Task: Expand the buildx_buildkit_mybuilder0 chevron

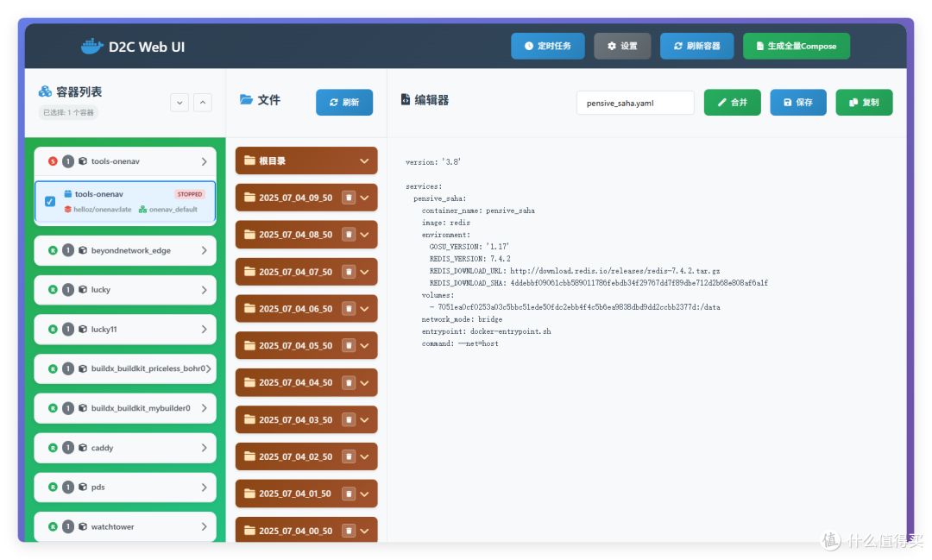Action: (204, 408)
